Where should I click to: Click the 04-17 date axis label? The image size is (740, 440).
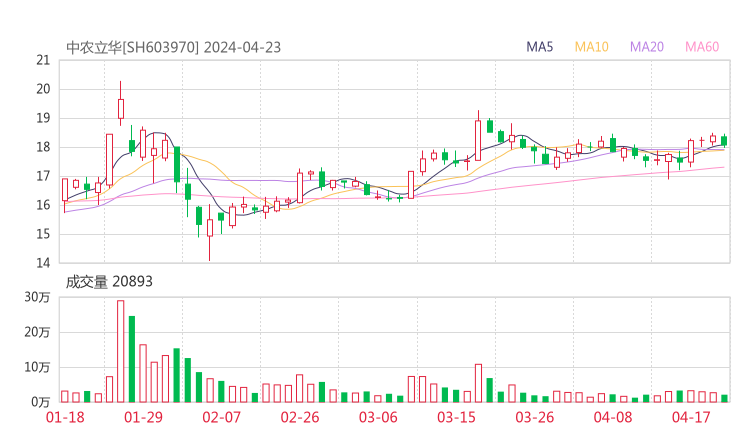point(691,417)
